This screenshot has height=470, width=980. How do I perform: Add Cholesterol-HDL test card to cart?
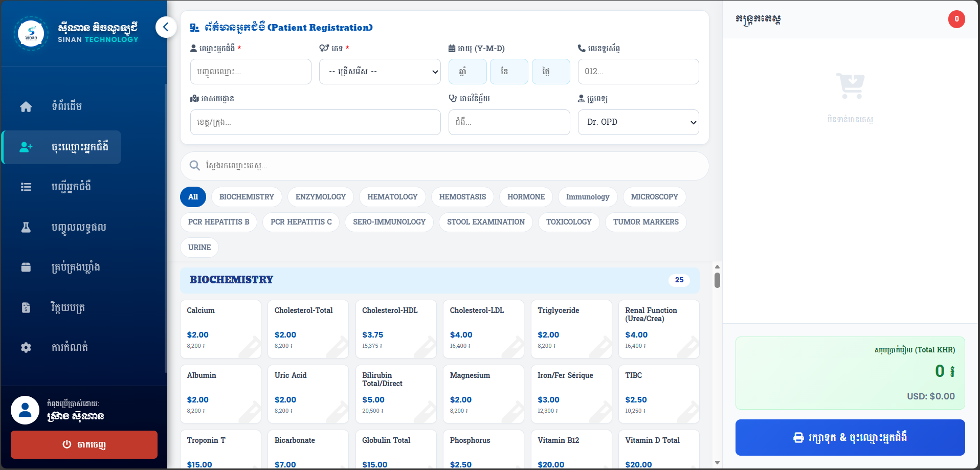(x=395, y=328)
